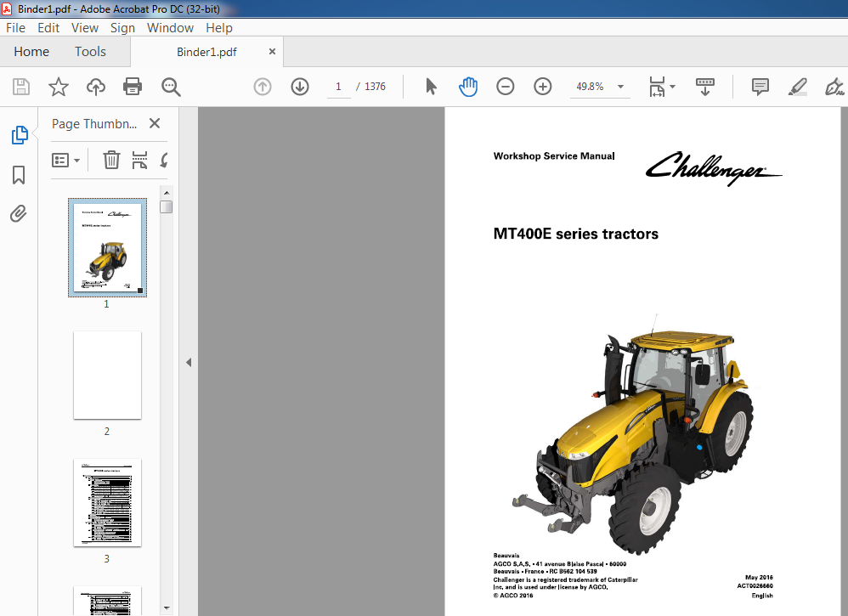
Task: Click the Fit width page icon
Action: [657, 87]
